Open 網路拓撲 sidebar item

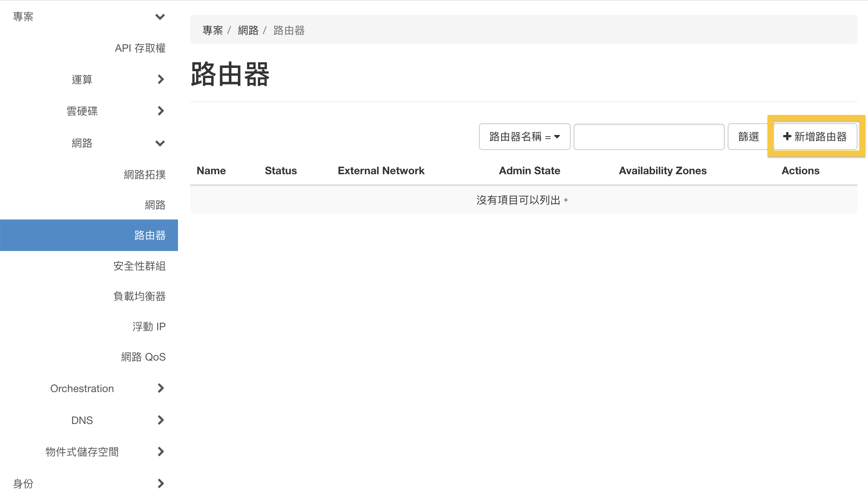[144, 175]
